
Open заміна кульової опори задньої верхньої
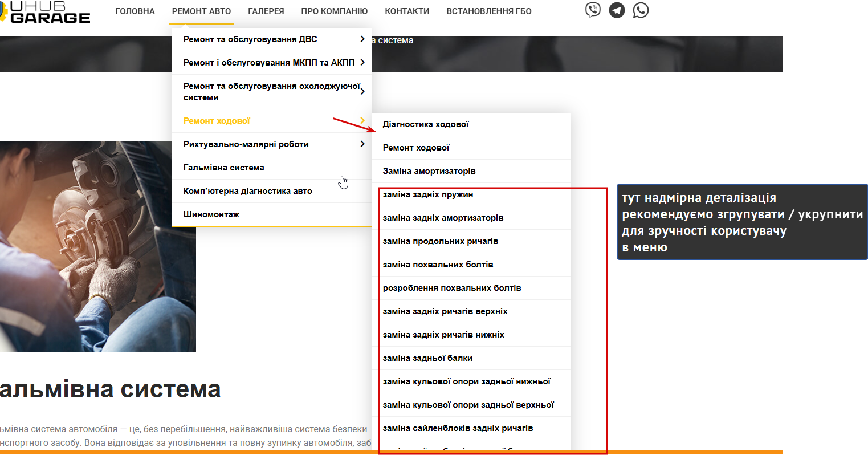[x=471, y=405]
